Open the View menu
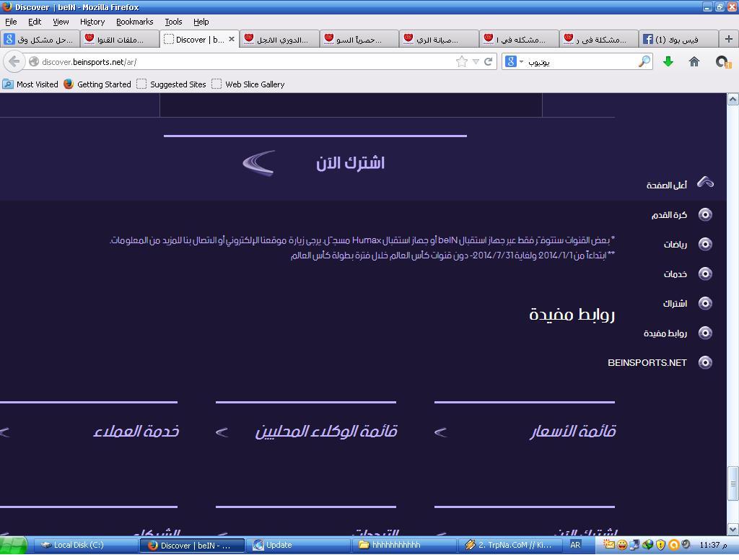The height and width of the screenshot is (560, 739). 61,22
